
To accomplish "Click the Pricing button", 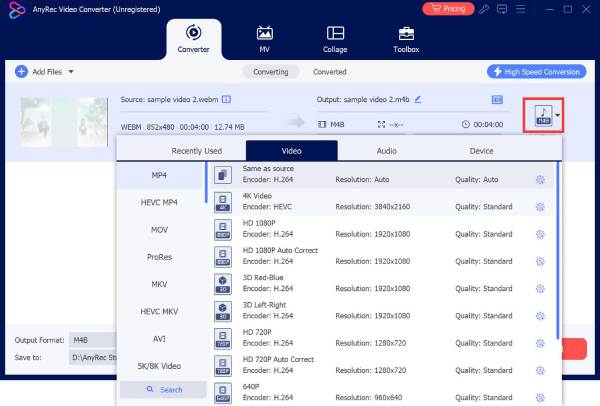I will point(448,9).
